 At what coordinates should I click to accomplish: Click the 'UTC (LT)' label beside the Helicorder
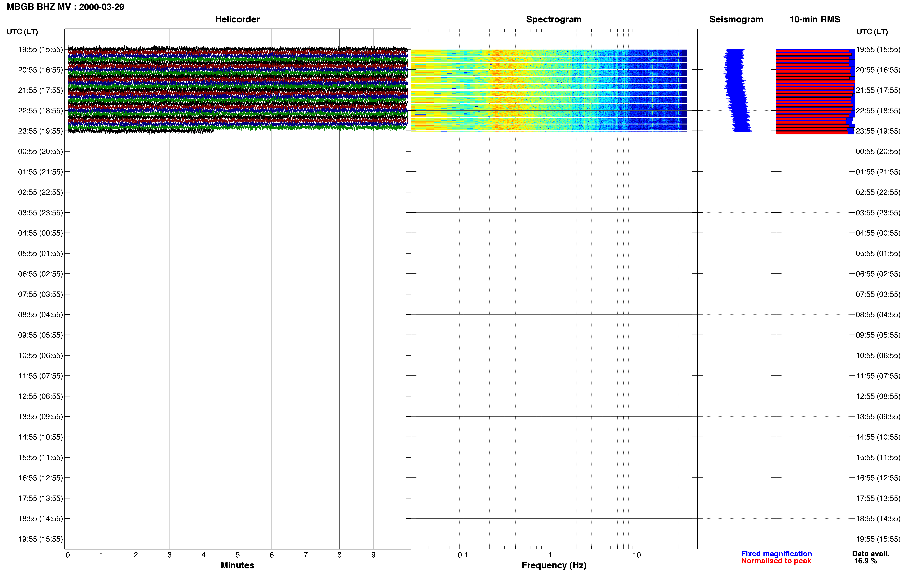coord(22,32)
